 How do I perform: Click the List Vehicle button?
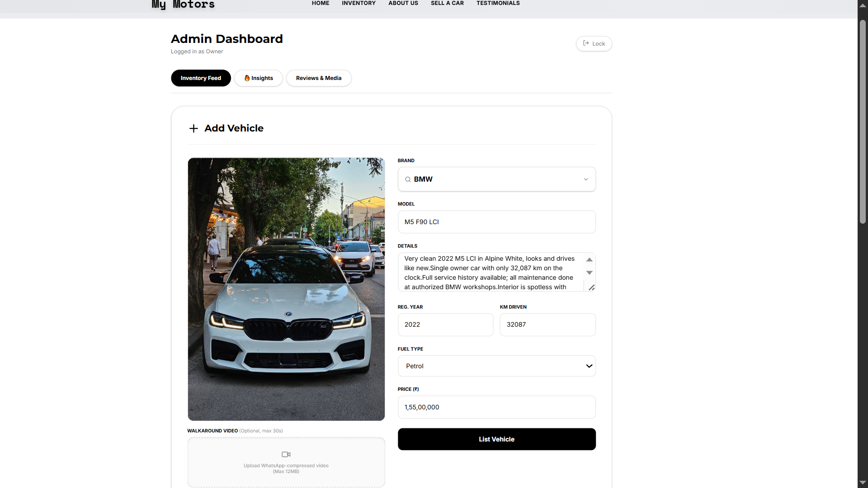496,439
